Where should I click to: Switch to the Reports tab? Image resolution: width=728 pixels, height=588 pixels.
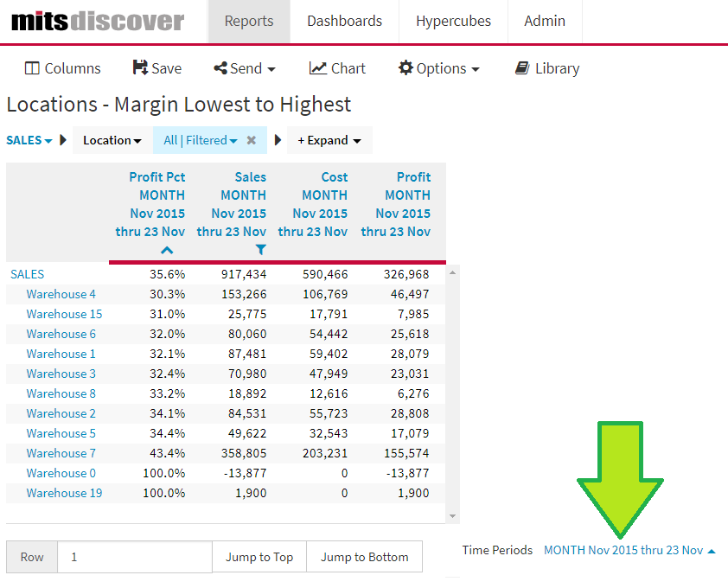tap(249, 21)
